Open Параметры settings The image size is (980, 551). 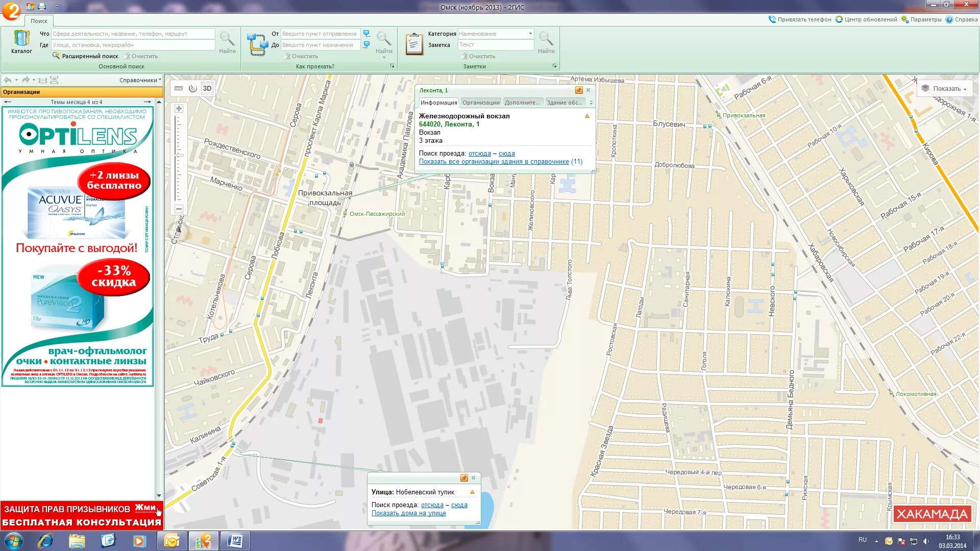click(x=921, y=19)
